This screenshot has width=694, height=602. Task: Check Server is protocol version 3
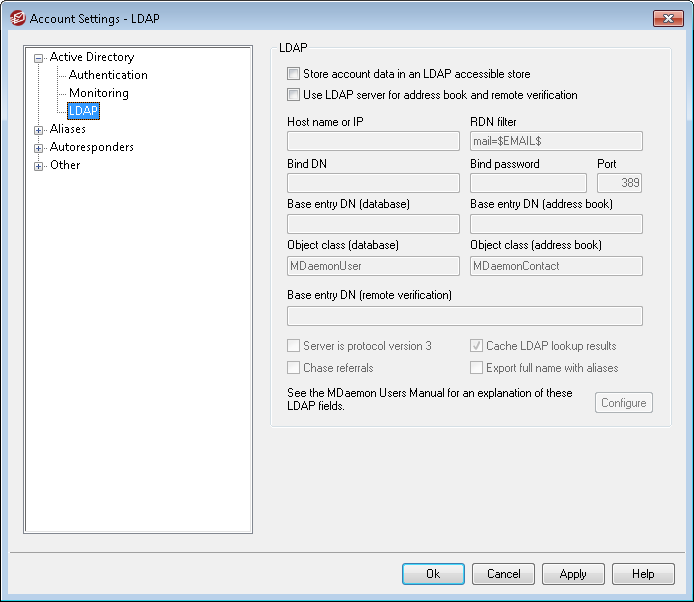tap(293, 346)
